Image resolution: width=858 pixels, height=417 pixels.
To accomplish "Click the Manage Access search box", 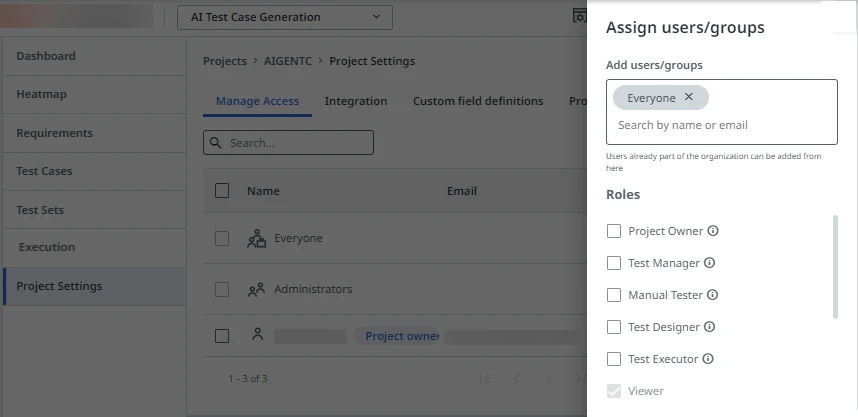I will coord(288,143).
